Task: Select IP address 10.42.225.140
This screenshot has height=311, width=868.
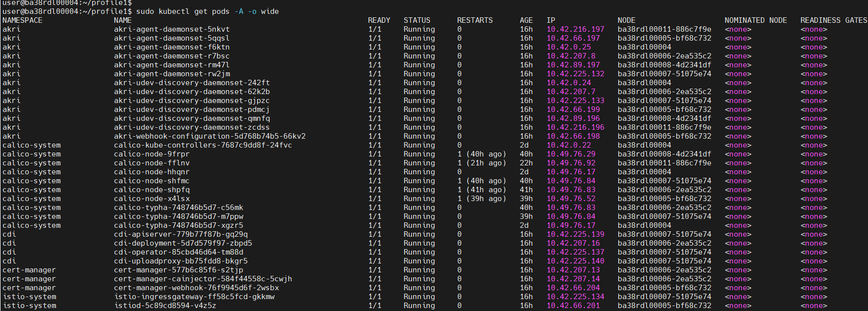Action: coord(576,261)
